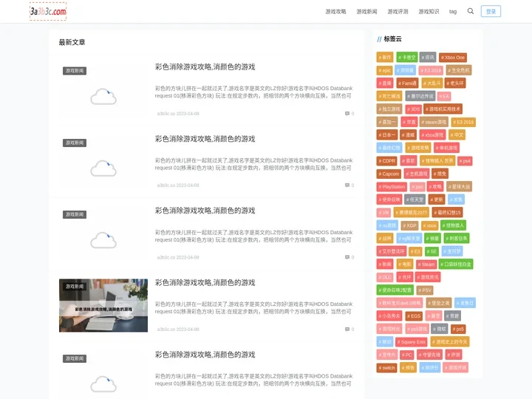Select the 3DS tag
Image resolution: width=532 pixels, height=399 pixels.
tap(413, 109)
